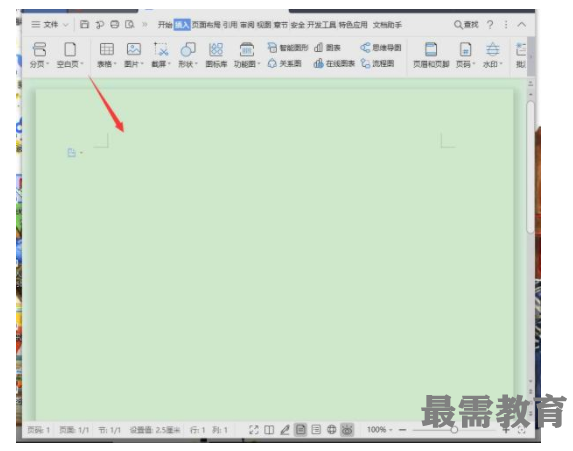Image resolution: width=573 pixels, height=451 pixels.
Task: Insert an 在线图表 online chart
Action: 334,64
